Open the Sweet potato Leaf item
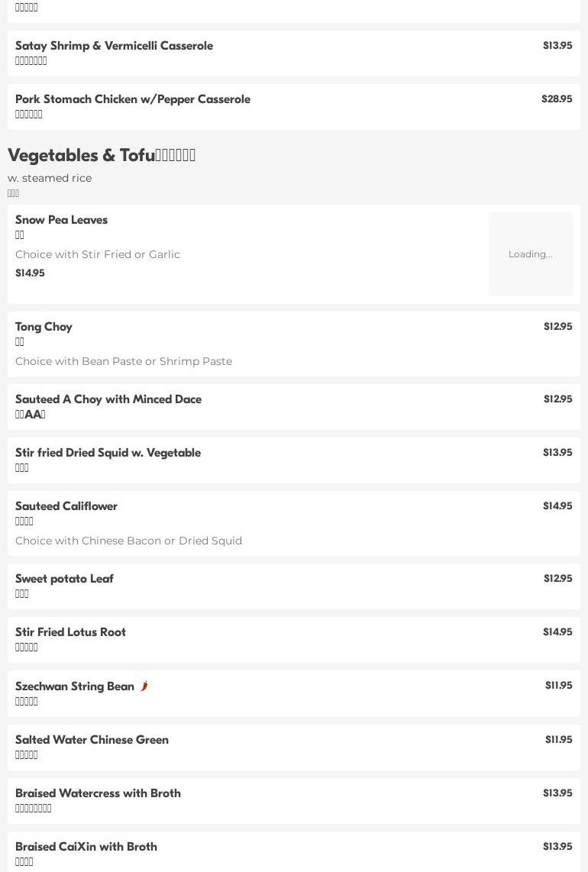The image size is (588, 872). (64, 579)
